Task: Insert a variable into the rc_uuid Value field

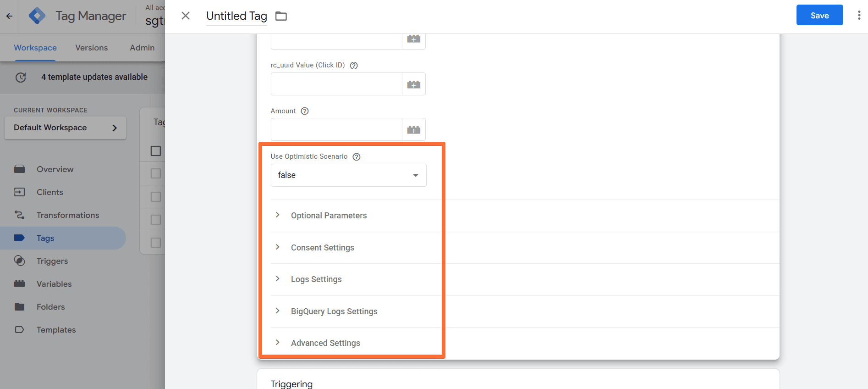Action: point(413,84)
